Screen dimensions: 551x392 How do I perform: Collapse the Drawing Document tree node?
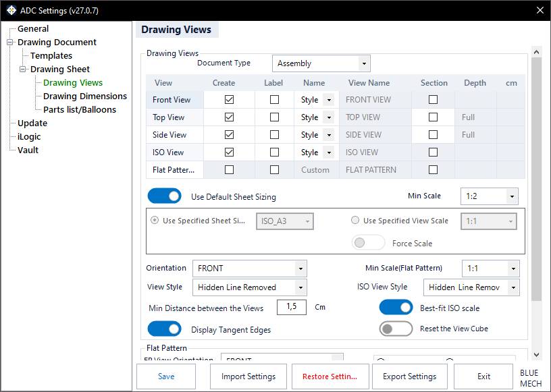10,42
